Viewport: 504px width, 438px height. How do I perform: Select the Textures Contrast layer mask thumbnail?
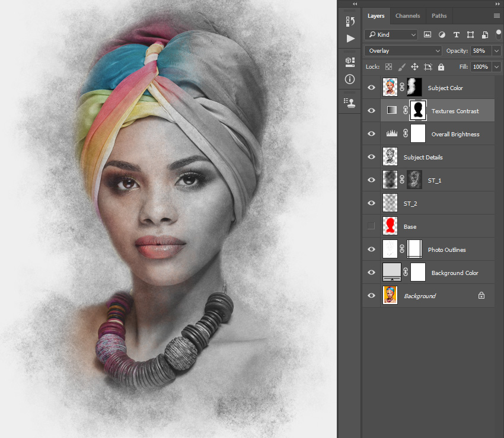point(418,110)
